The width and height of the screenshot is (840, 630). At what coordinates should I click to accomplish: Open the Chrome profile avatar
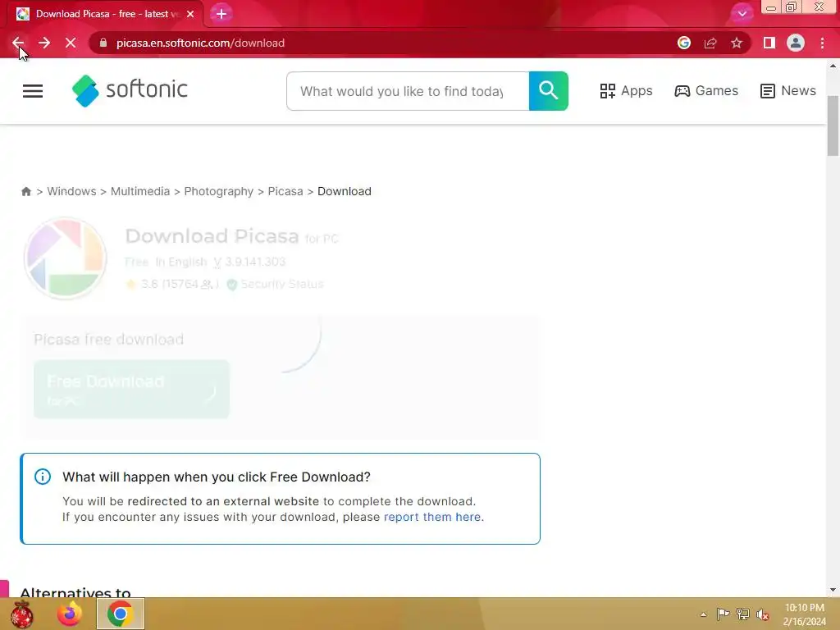coord(796,43)
